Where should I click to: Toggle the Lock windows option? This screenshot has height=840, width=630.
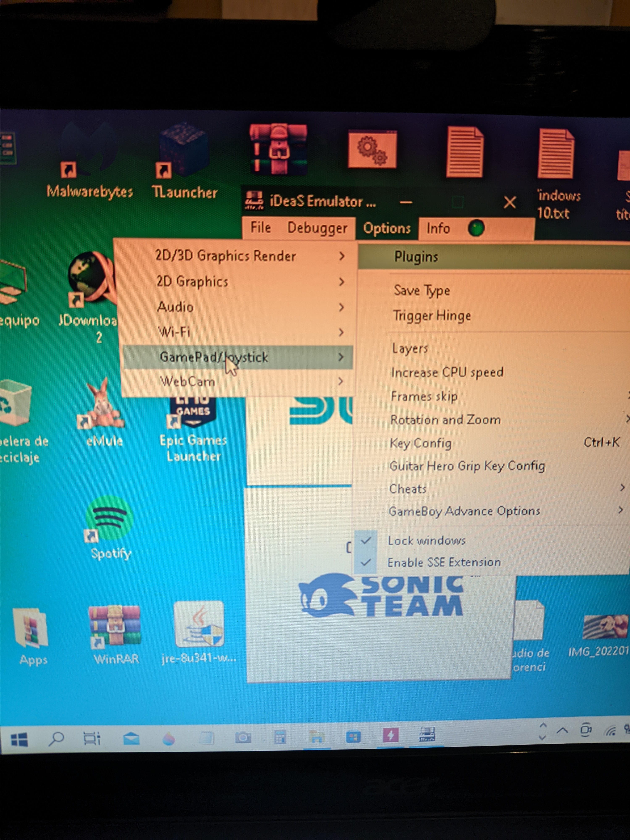tap(490, 541)
